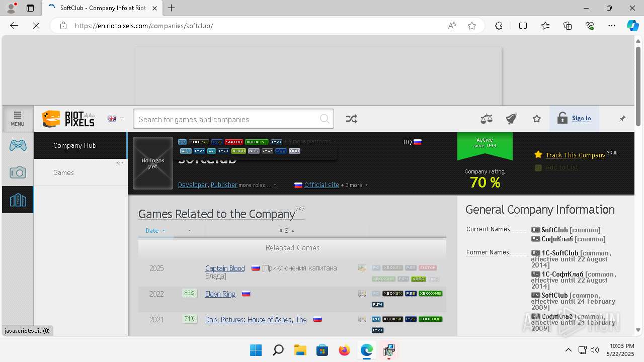Open the favorites star icon in header
644x362 pixels.
coord(537,119)
